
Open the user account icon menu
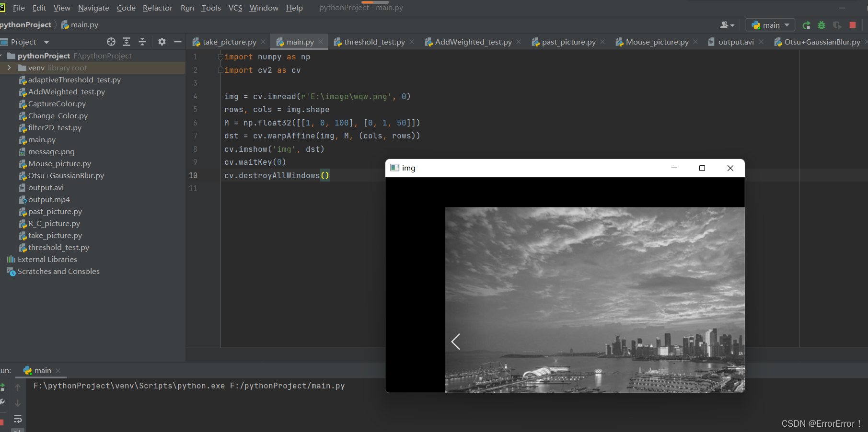(x=727, y=25)
